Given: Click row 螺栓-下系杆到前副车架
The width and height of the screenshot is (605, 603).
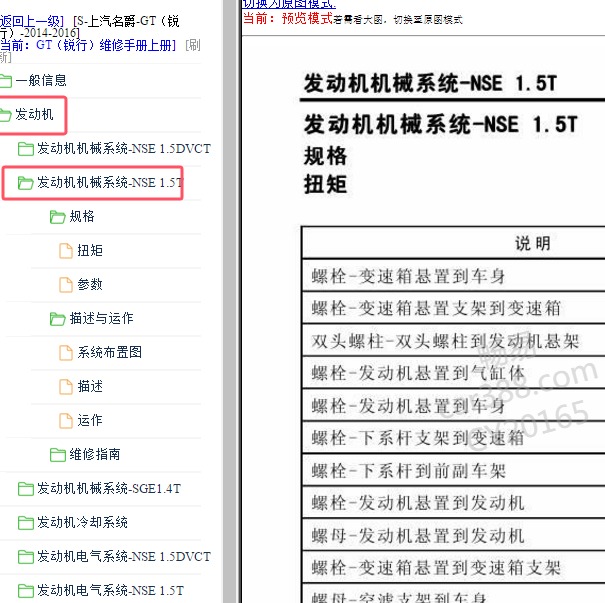Looking at the screenshot, I should 453,470.
